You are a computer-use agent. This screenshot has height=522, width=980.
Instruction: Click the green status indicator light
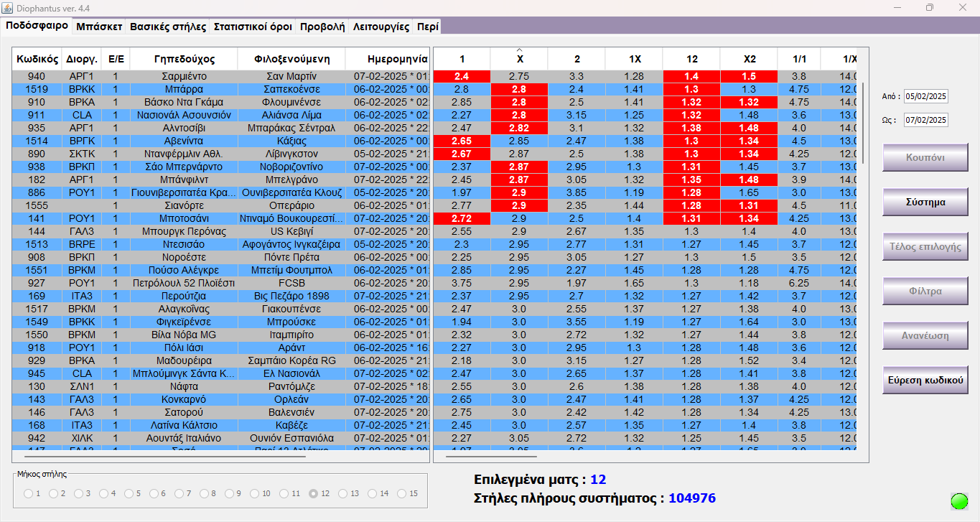959,501
